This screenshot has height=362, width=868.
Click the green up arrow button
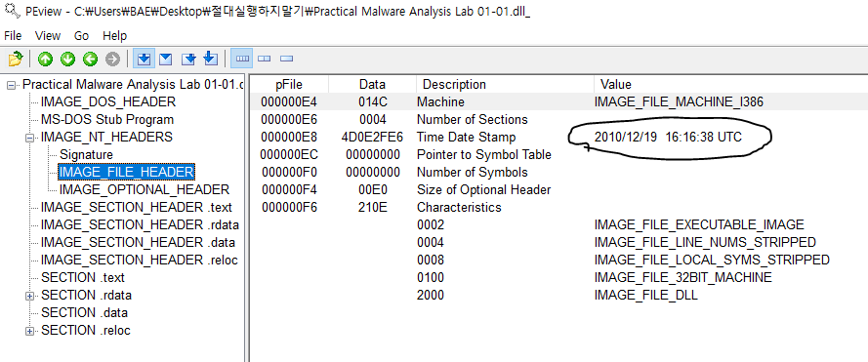point(45,59)
